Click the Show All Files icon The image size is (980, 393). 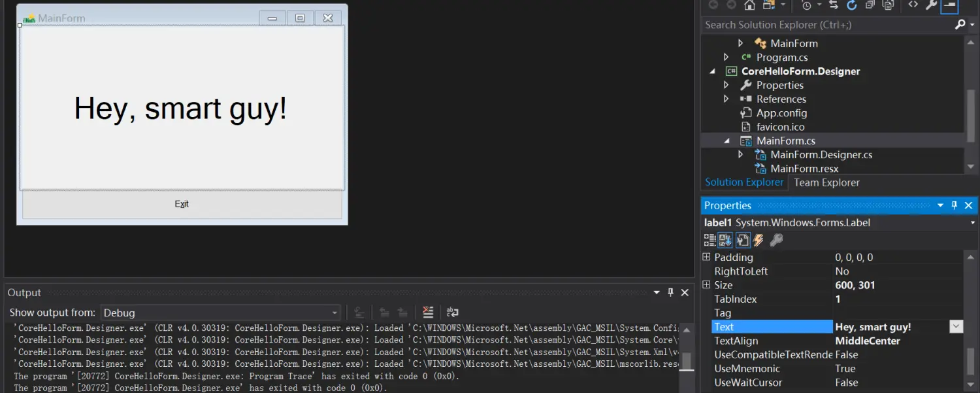click(889, 5)
